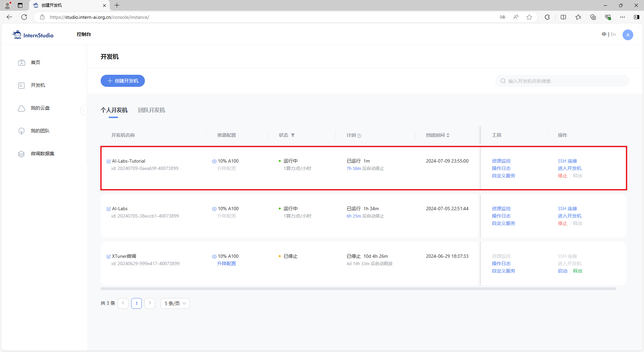Close the 创建开发机 browser tab
Screen dimensions: 644x352
pyautogui.click(x=104, y=5)
